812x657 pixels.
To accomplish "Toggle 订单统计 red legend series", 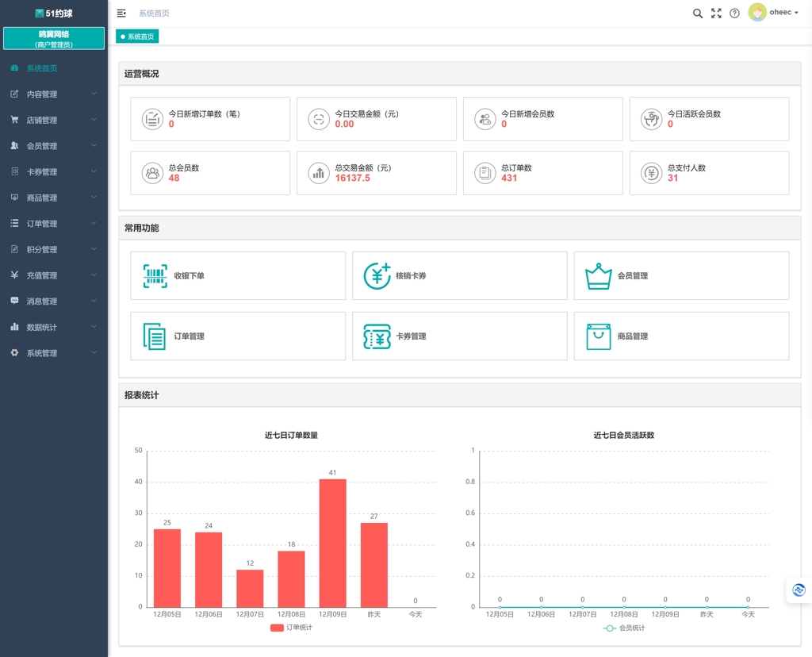I will (291, 628).
